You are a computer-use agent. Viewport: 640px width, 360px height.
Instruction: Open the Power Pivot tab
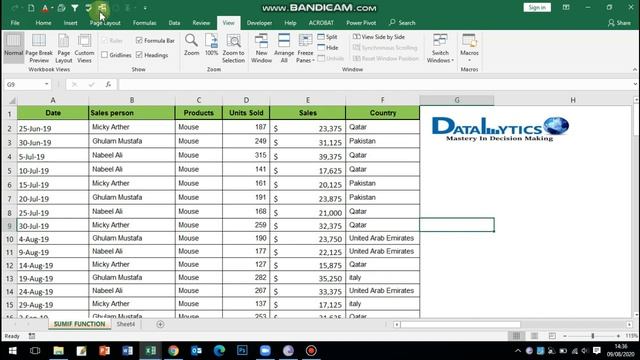[361, 23]
